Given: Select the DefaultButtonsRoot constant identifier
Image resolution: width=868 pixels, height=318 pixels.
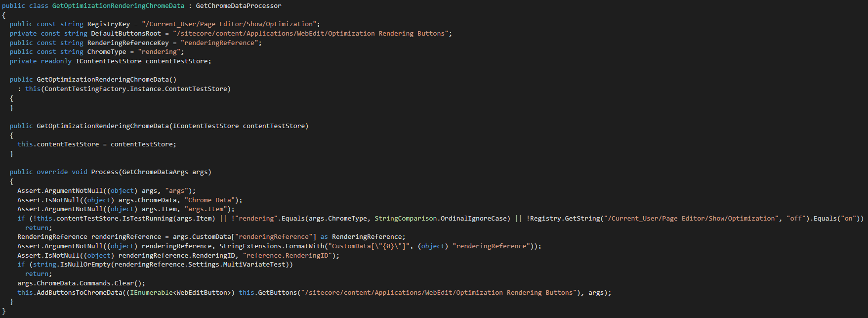Looking at the screenshot, I should [126, 34].
